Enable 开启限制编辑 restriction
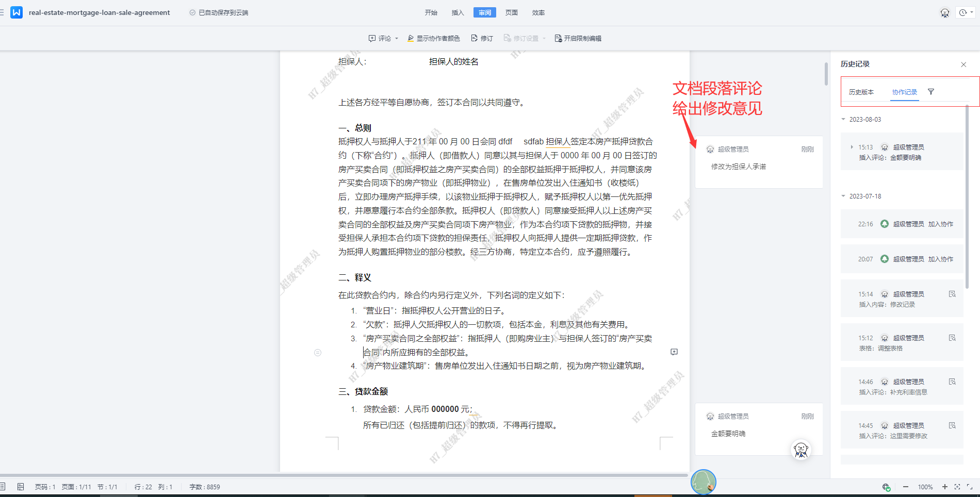The image size is (980, 497). point(578,38)
